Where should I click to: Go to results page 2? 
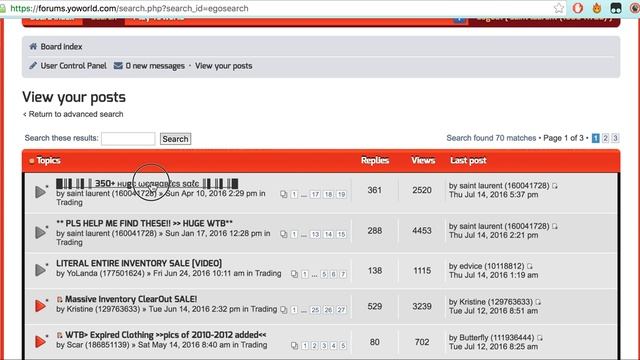pyautogui.click(x=605, y=138)
